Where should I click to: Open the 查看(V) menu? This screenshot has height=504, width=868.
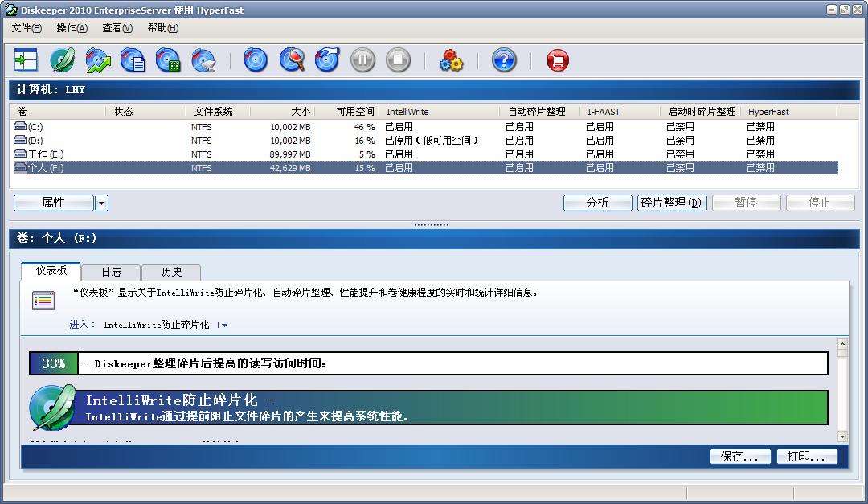click(x=117, y=28)
